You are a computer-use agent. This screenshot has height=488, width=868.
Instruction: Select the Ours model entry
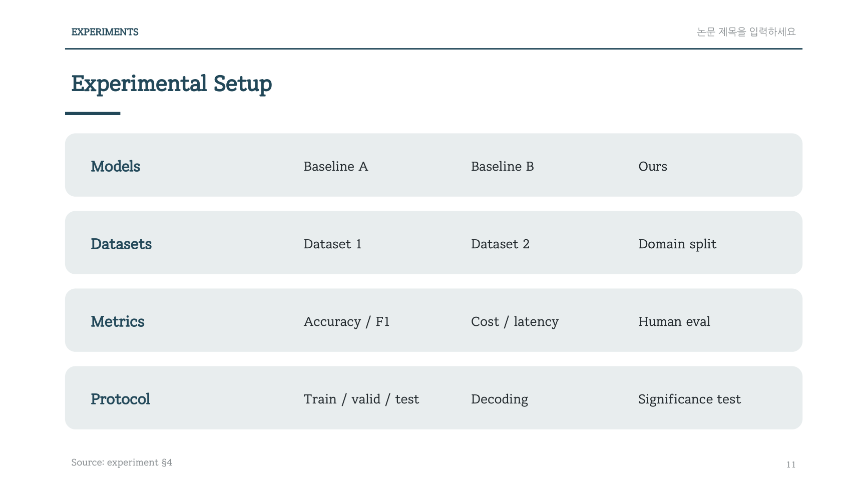(x=653, y=166)
